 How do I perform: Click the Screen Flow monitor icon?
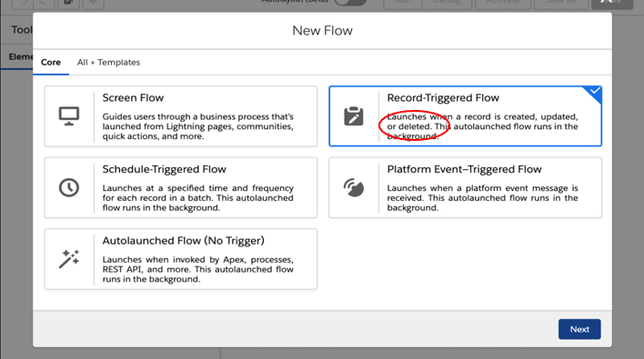[x=69, y=116]
